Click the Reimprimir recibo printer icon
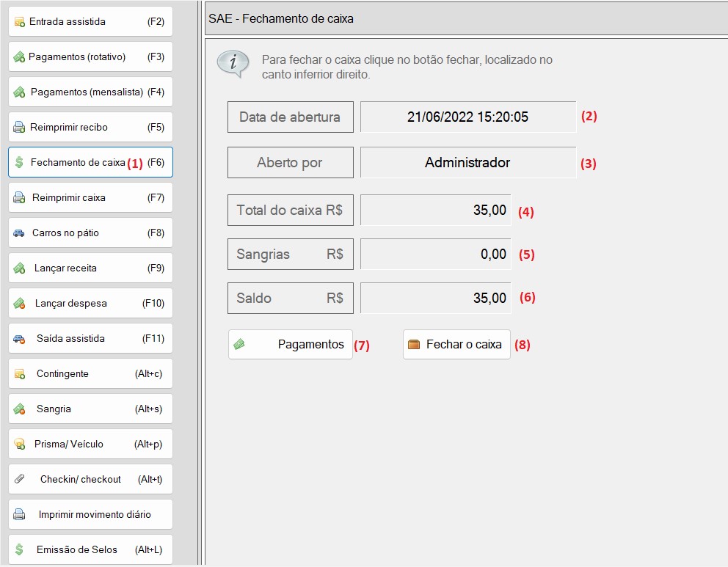This screenshot has width=728, height=567. pos(19,127)
